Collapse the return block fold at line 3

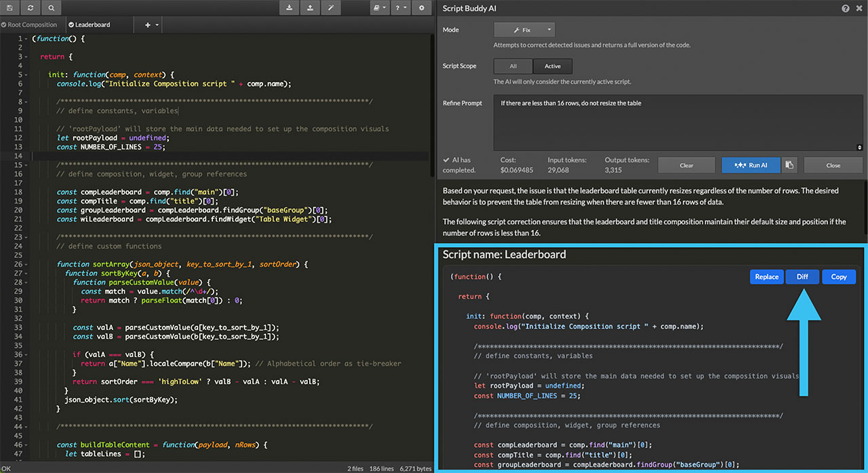coord(26,57)
